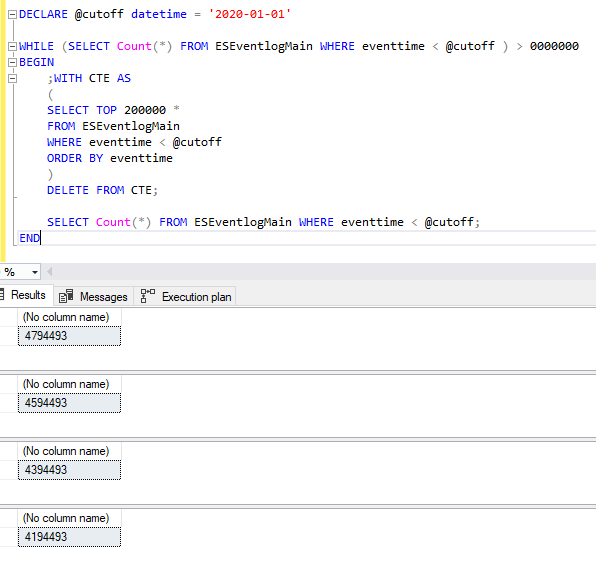Select result cell 4394493

(x=70, y=470)
